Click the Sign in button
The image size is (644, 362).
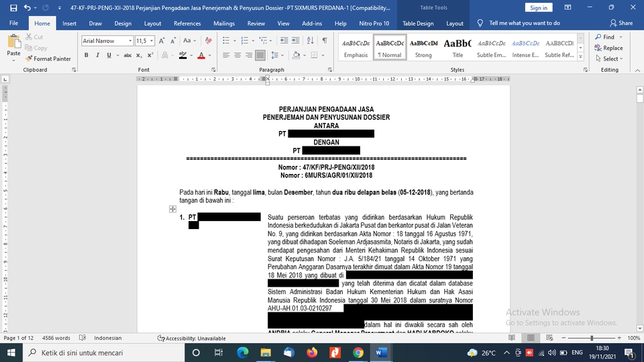[539, 8]
